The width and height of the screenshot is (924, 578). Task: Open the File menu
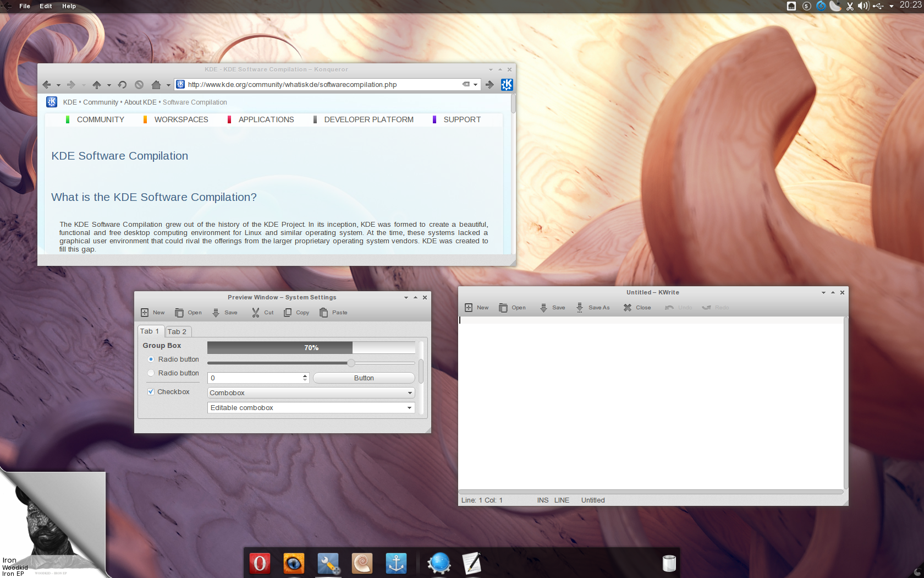click(25, 6)
